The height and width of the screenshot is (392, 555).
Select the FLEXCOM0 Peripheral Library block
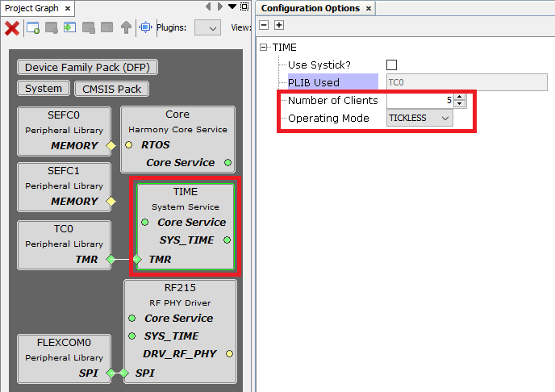click(x=64, y=359)
